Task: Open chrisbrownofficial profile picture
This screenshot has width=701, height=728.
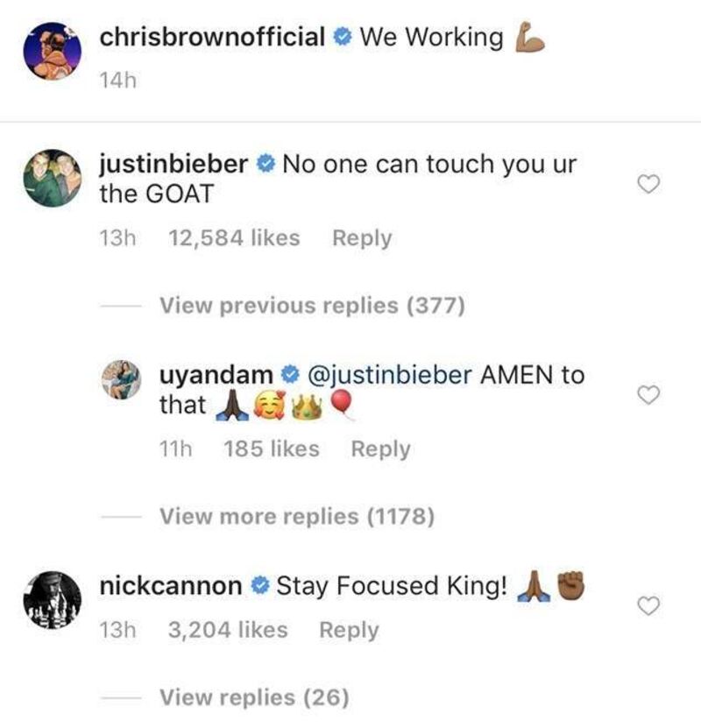Action: [x=53, y=51]
